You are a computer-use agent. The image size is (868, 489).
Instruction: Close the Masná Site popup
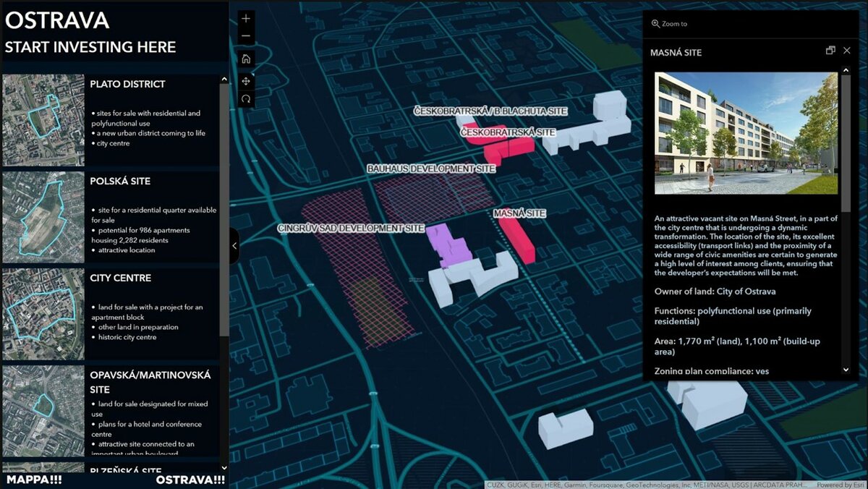click(847, 51)
